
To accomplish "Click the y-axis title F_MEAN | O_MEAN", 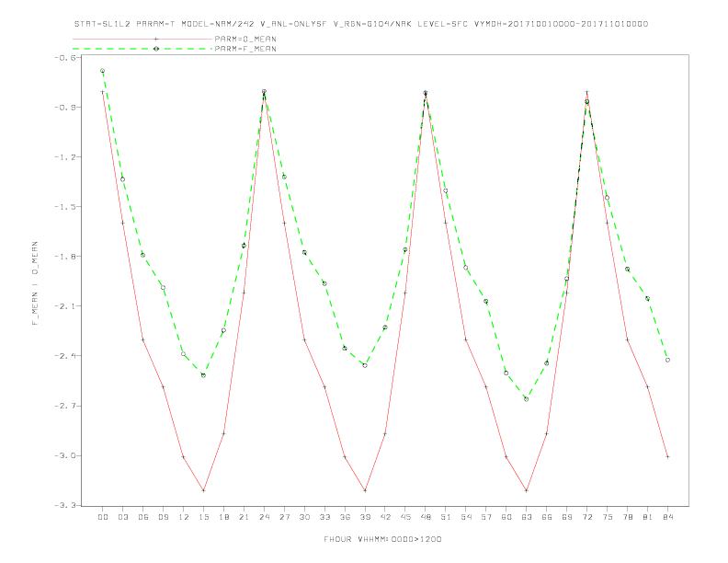I will click(x=35, y=283).
